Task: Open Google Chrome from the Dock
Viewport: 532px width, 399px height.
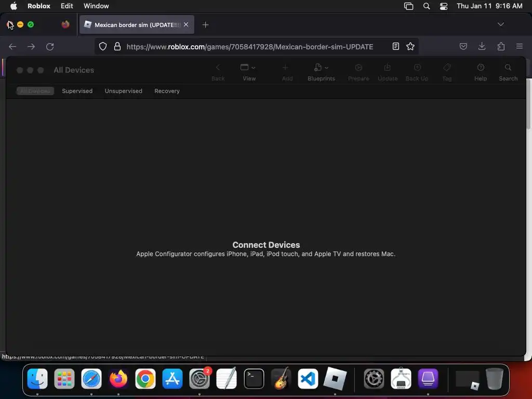Action: click(x=145, y=379)
